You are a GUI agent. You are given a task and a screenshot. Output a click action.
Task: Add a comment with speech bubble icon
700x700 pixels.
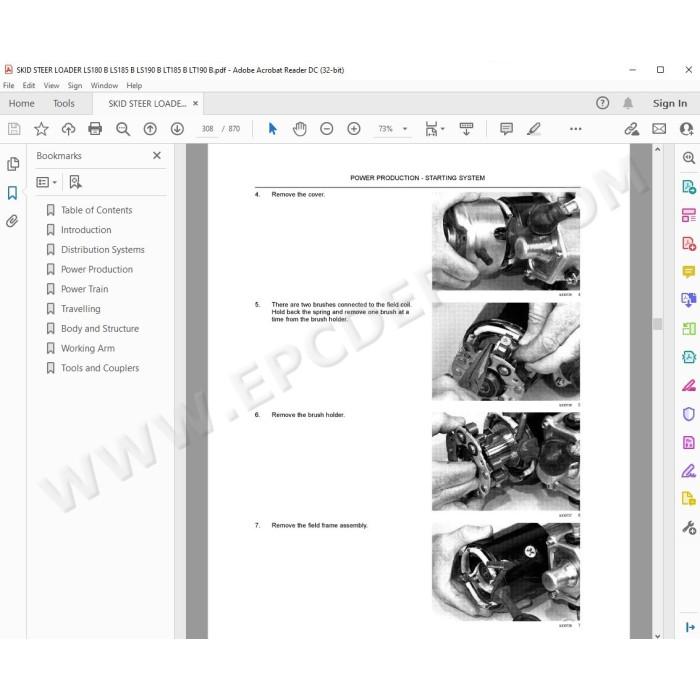(x=506, y=129)
